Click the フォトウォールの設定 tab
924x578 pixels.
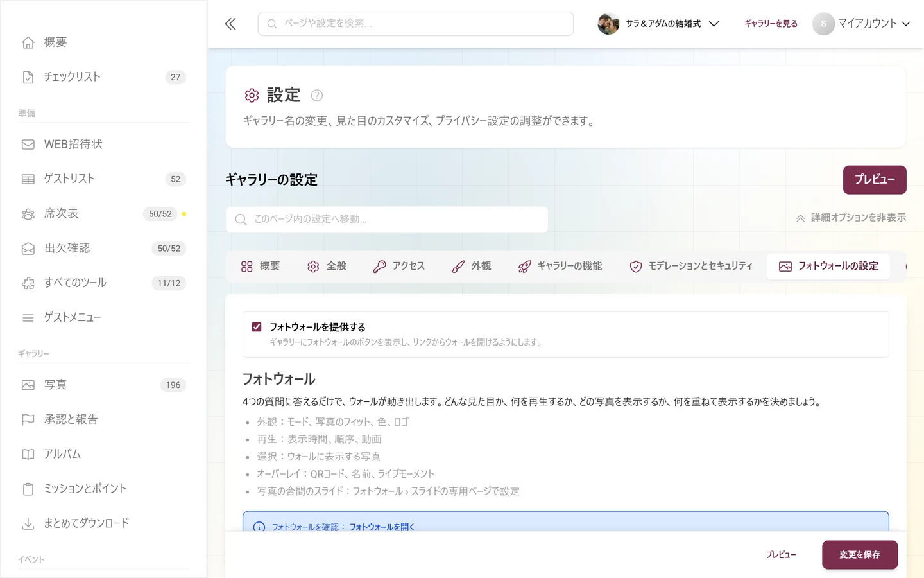pos(828,267)
